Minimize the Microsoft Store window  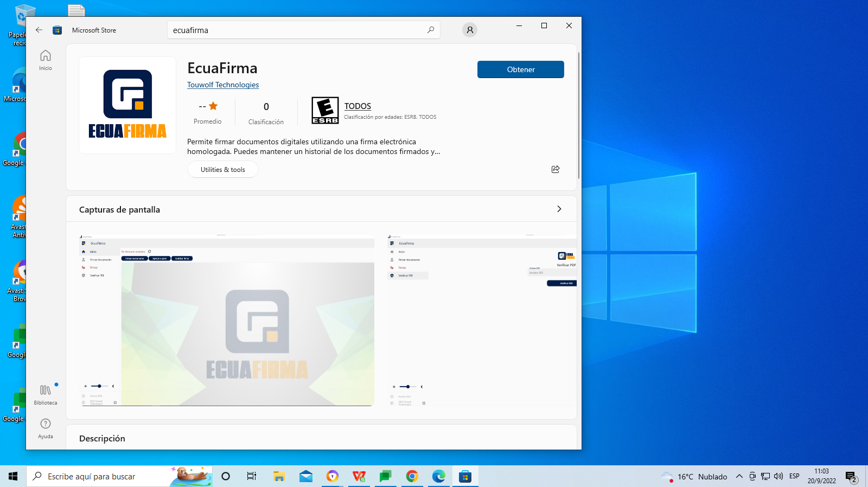[x=519, y=25]
